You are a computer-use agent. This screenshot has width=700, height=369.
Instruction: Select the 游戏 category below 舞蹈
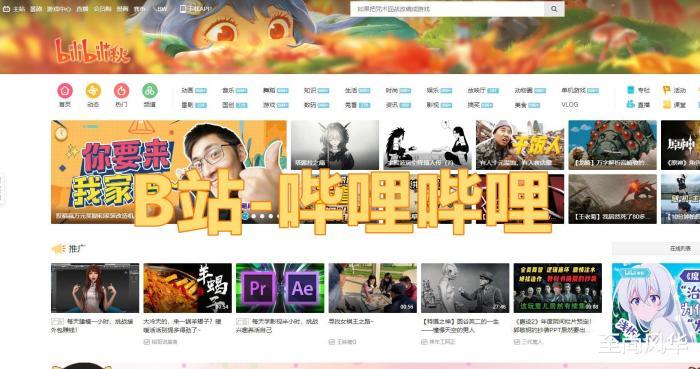[x=269, y=105]
